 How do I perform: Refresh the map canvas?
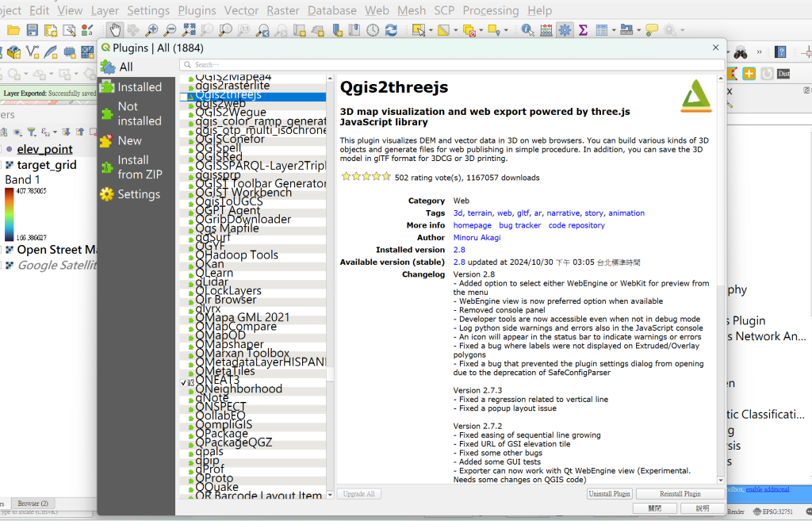point(391,30)
